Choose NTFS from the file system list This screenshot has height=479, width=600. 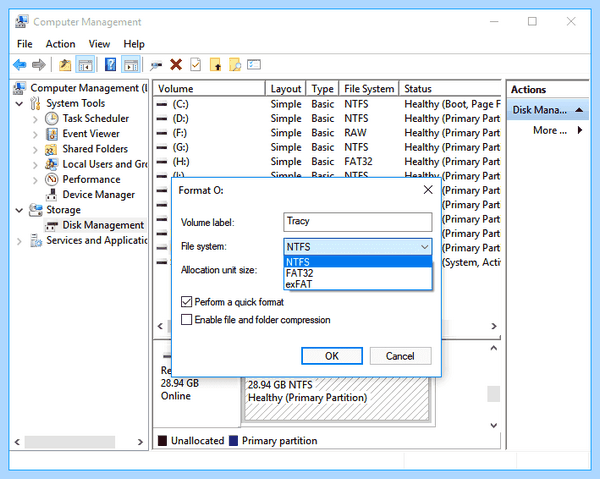tap(358, 262)
